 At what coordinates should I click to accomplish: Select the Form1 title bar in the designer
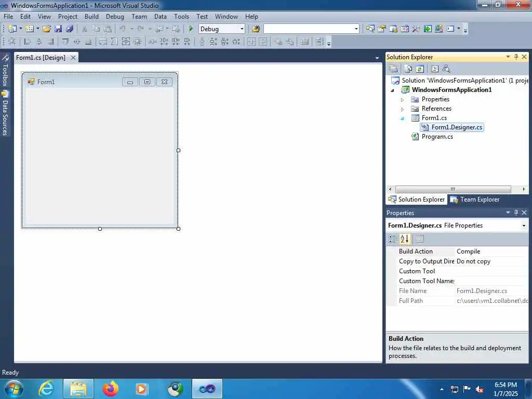click(x=100, y=82)
